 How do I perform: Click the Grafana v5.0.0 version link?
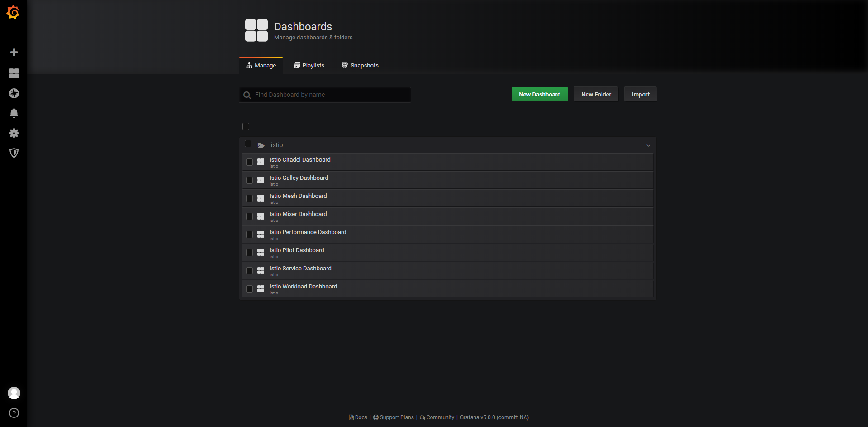point(494,417)
